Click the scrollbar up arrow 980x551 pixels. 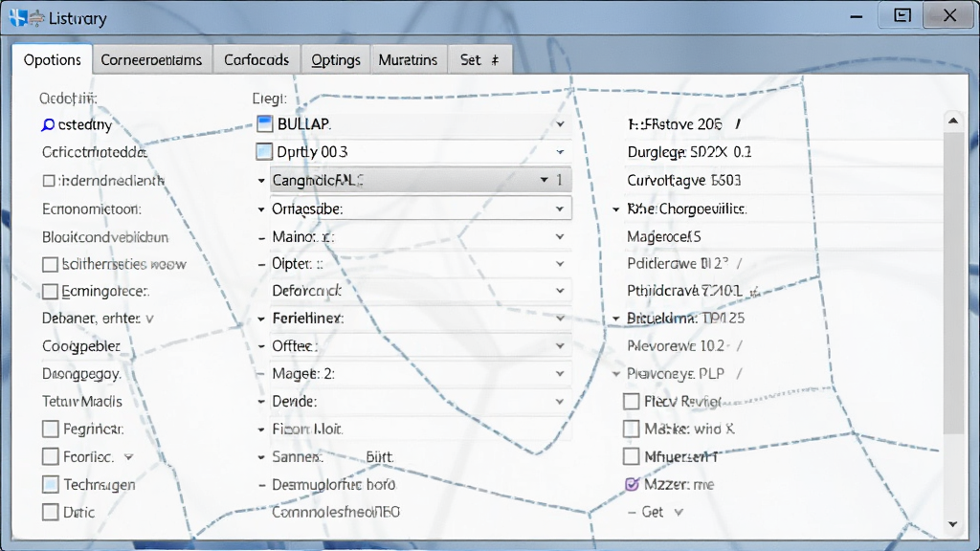pyautogui.click(x=953, y=121)
